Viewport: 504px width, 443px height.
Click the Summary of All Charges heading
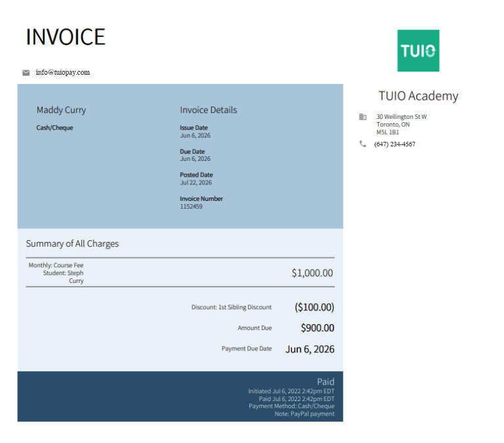tap(72, 243)
